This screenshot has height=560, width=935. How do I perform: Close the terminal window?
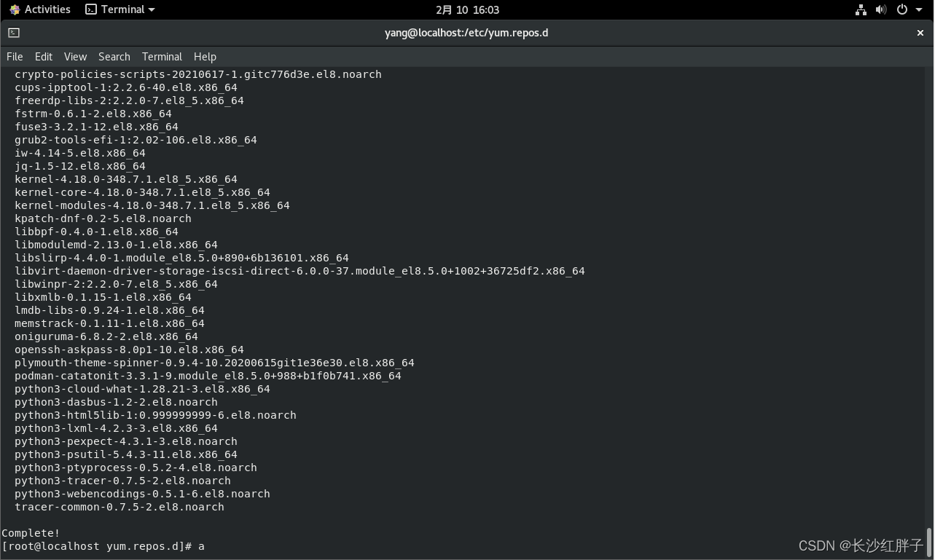(920, 33)
